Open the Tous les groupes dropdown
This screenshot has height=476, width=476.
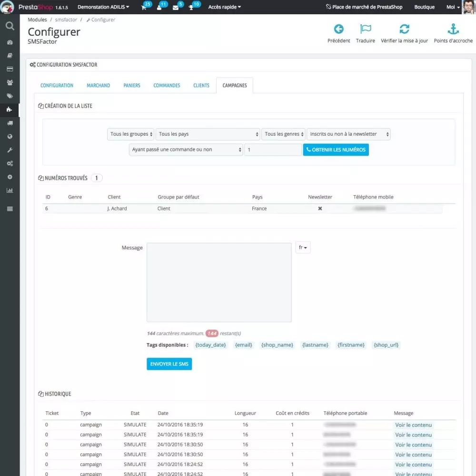(130, 134)
